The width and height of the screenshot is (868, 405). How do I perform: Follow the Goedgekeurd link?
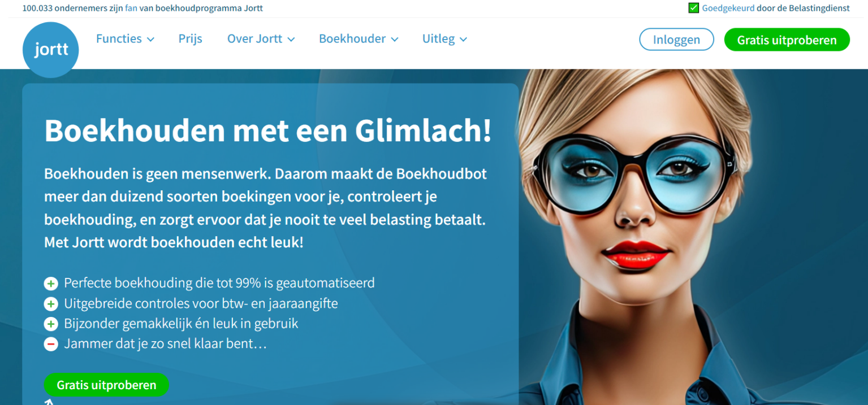728,8
